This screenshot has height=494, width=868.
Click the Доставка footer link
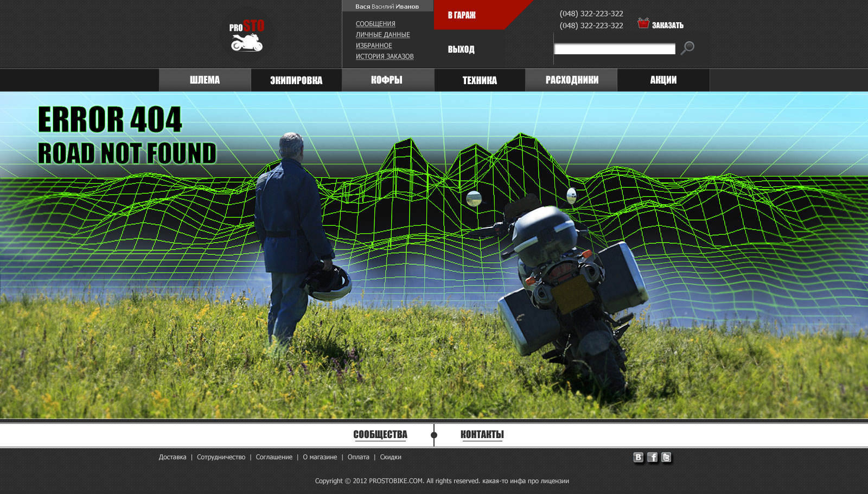(x=173, y=457)
